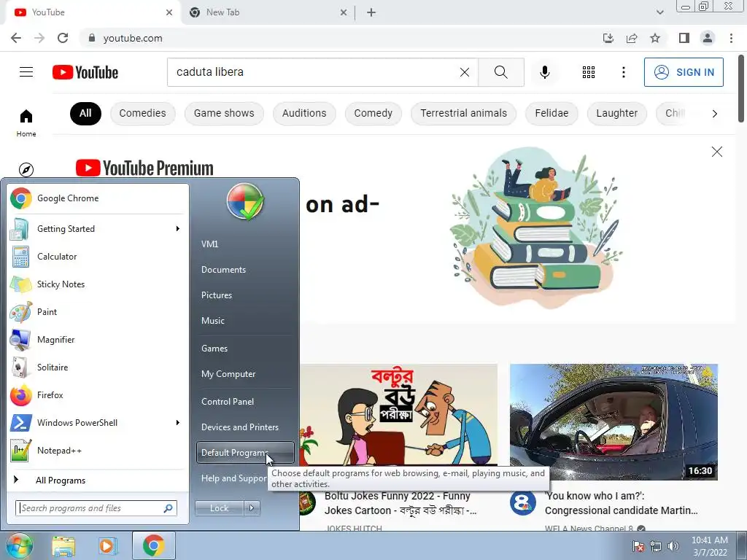Open the YouTube apps grid

click(589, 72)
